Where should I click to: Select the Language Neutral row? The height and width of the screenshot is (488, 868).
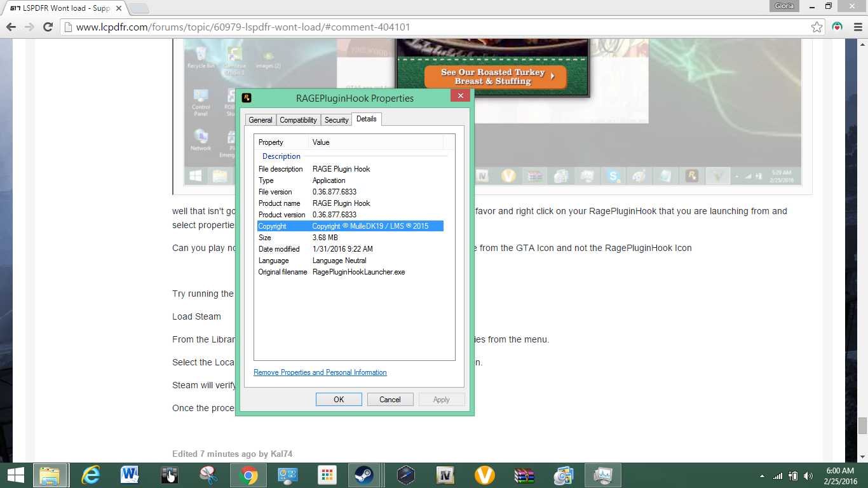click(x=350, y=261)
